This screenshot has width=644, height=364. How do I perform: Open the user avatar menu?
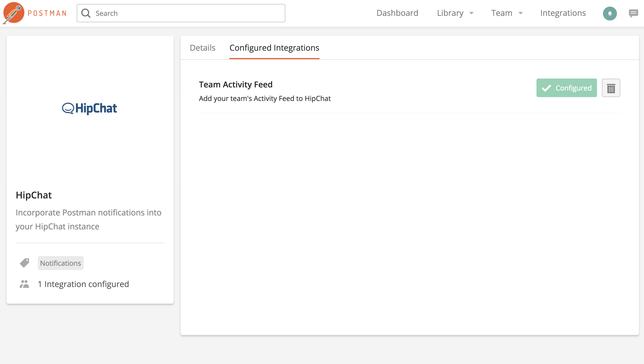tap(610, 13)
